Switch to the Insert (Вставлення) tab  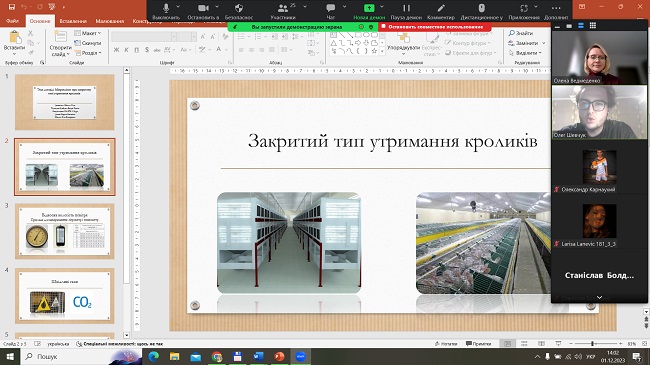pyautogui.click(x=73, y=21)
